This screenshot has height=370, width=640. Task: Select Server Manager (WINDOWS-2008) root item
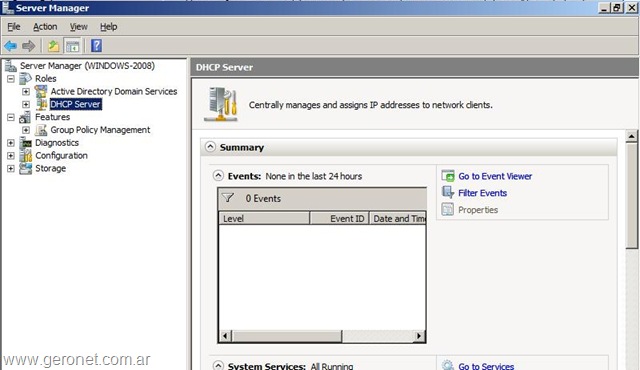coord(87,66)
